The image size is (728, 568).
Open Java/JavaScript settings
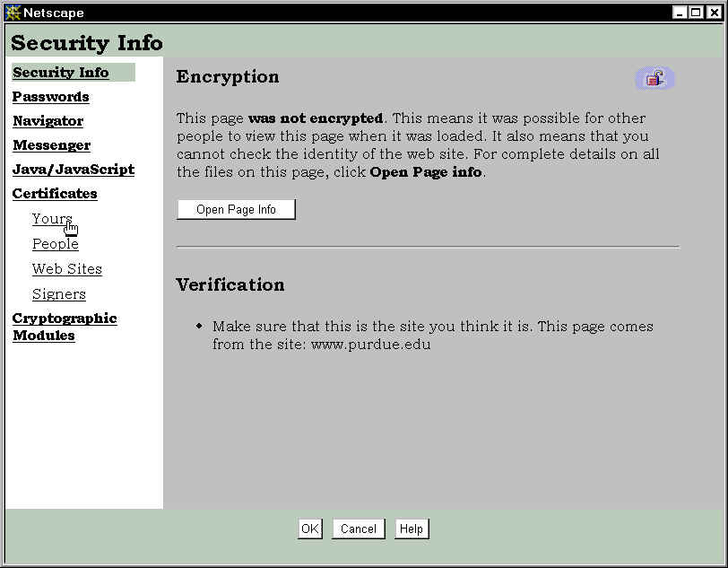point(74,170)
